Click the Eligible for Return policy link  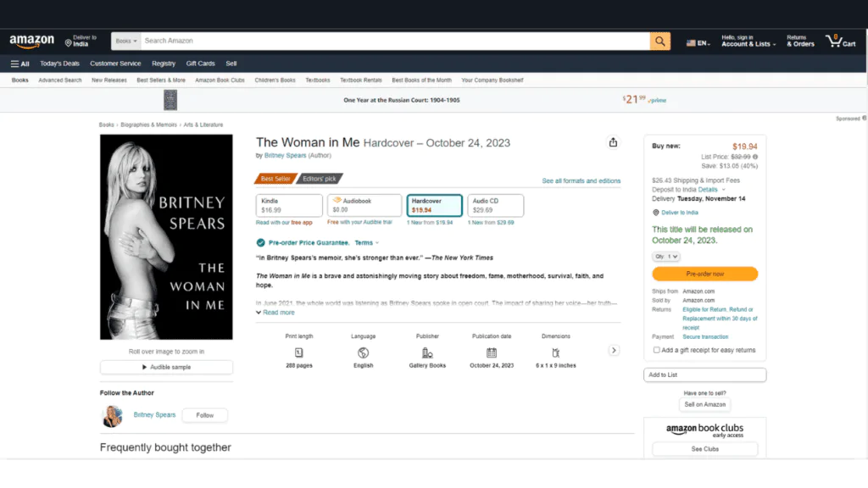720,319
